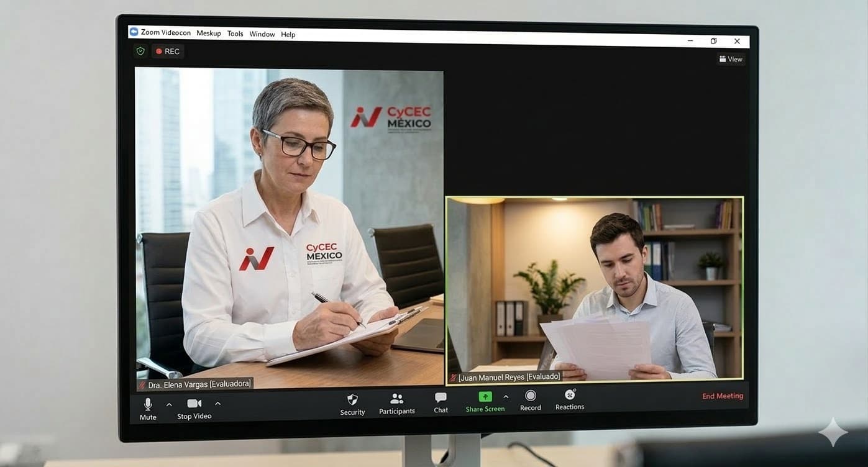Open the Participants panel icon

(396, 398)
